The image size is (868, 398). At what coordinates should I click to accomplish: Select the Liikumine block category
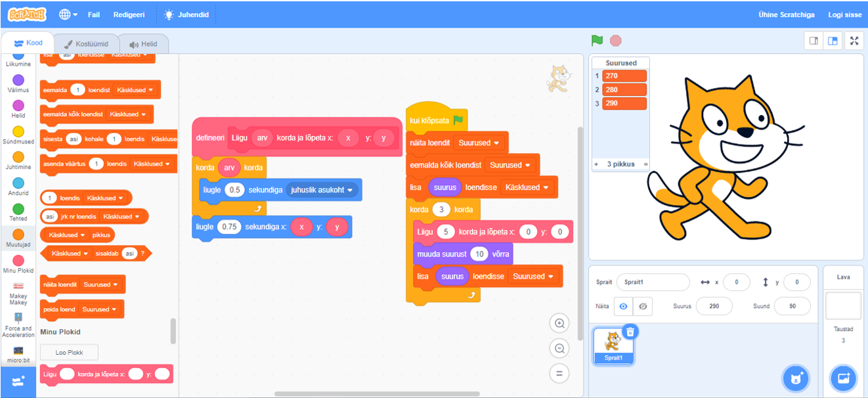(x=18, y=60)
